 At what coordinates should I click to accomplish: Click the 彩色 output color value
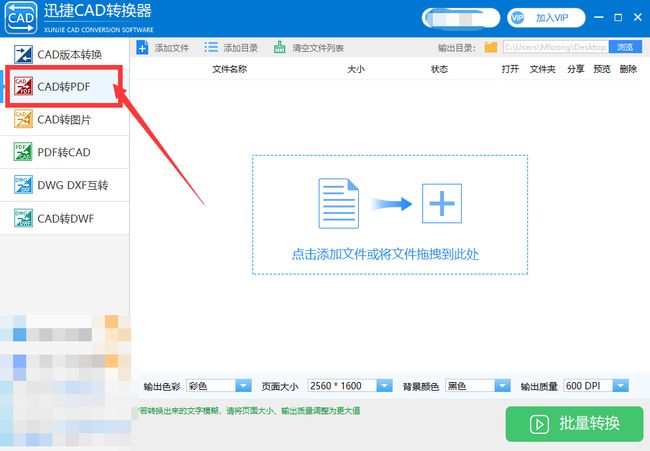(x=211, y=386)
